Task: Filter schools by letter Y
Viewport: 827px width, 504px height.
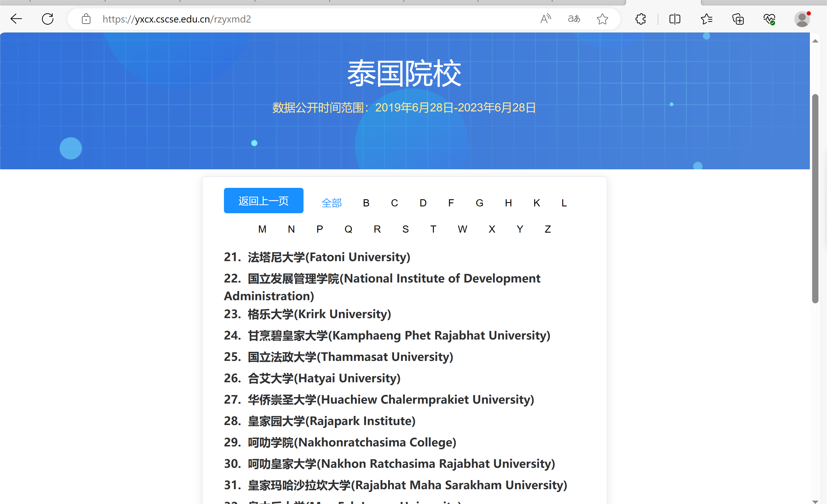Action: pyautogui.click(x=520, y=229)
